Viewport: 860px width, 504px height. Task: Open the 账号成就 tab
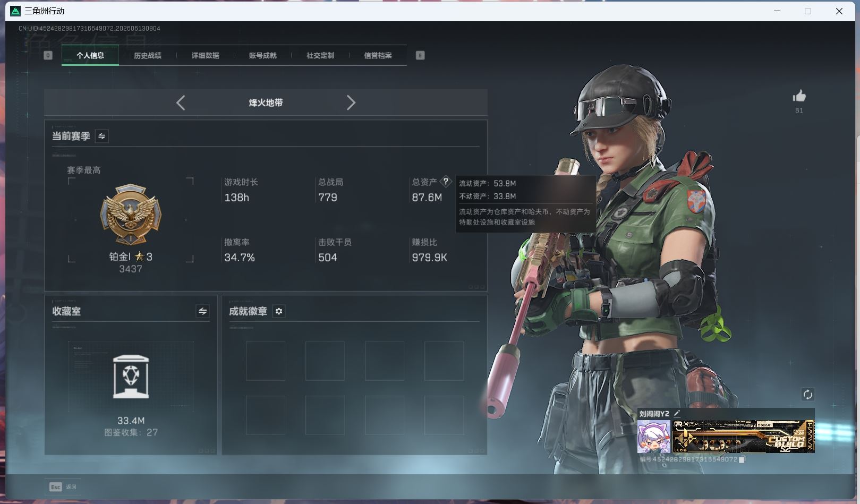[x=262, y=55]
